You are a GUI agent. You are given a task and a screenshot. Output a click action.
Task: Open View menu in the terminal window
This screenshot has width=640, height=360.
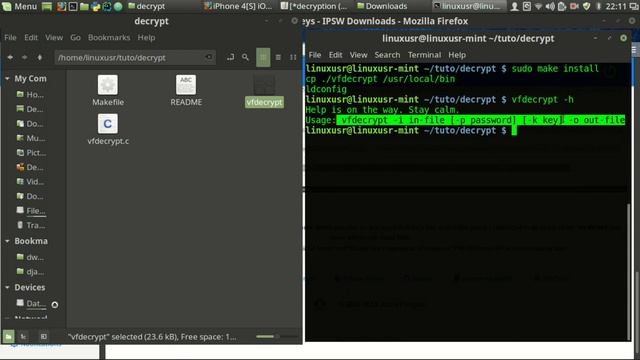click(x=358, y=55)
